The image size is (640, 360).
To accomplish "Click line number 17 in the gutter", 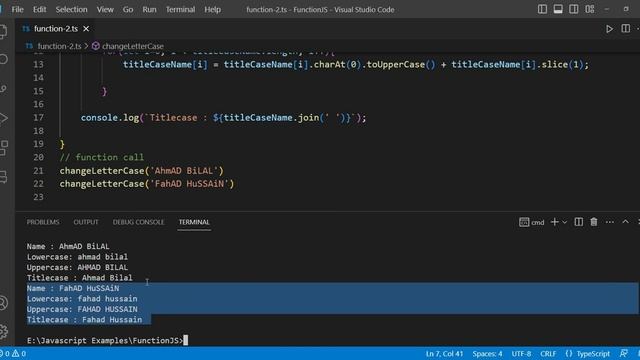I will (x=38, y=118).
